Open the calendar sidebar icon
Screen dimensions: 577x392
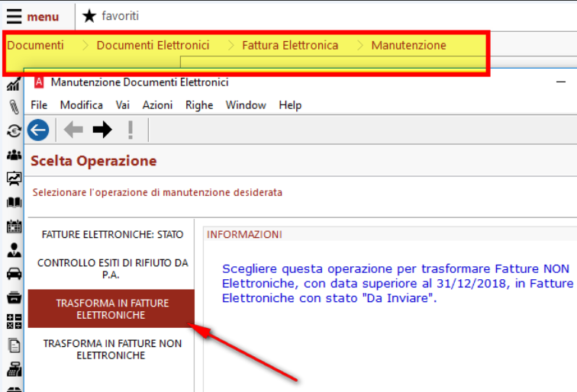14,227
